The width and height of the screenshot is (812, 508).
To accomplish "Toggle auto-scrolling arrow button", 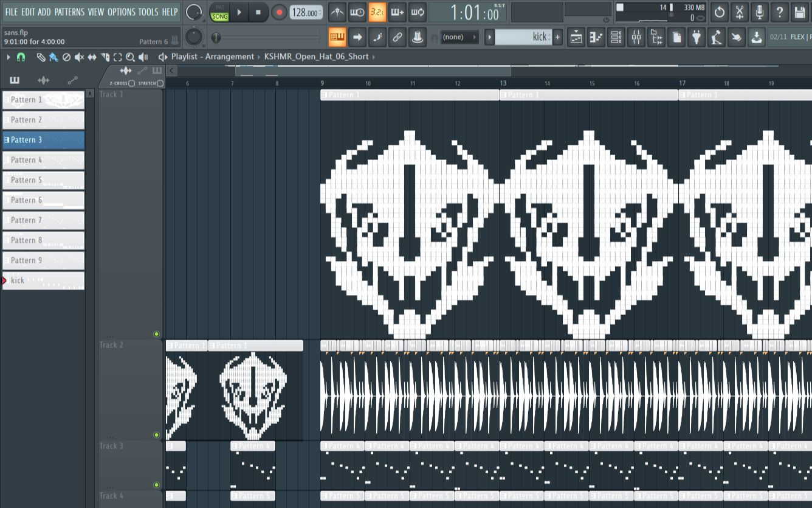I will point(357,37).
